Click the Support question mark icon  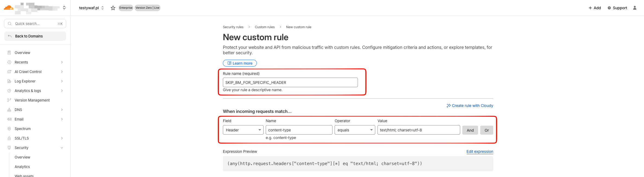(x=609, y=8)
